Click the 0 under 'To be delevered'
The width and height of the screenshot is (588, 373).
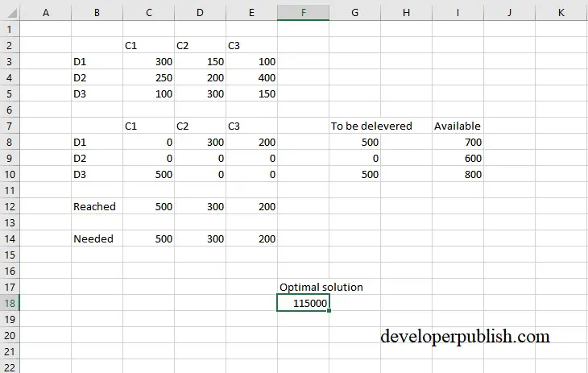click(375, 159)
